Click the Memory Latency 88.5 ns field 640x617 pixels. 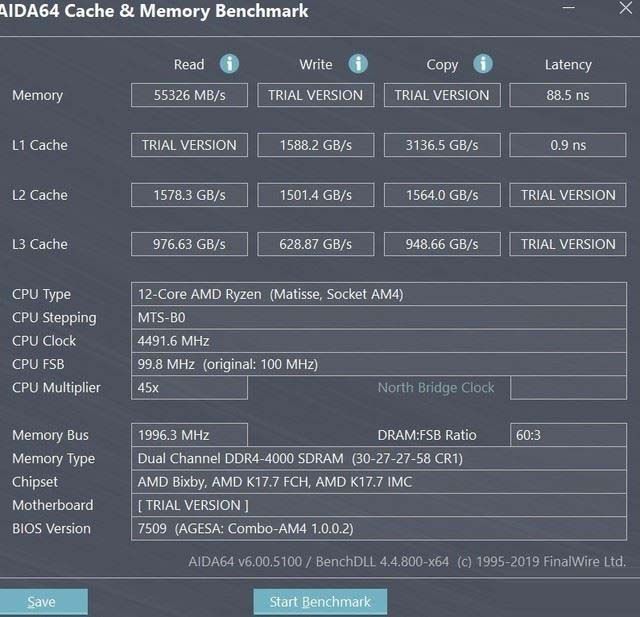(568, 95)
